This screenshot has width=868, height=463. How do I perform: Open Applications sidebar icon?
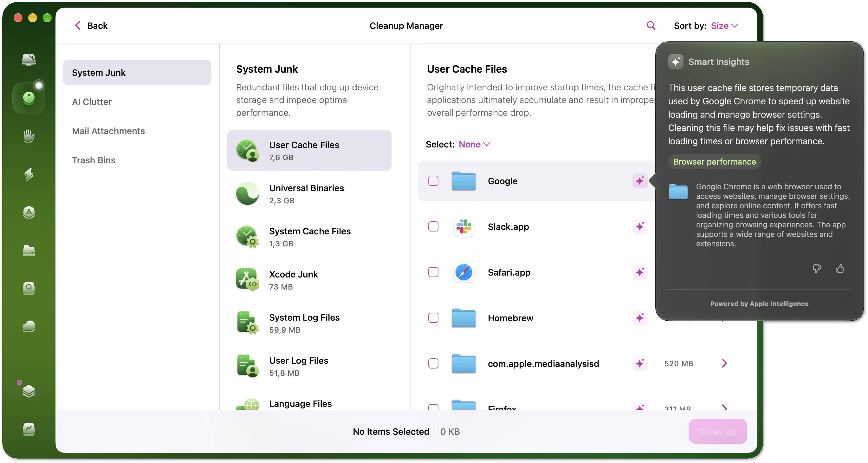pyautogui.click(x=29, y=212)
